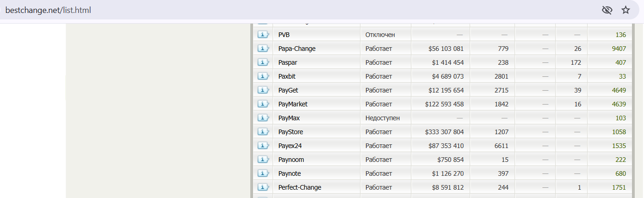Open the Papa-Change exchanger link
Image resolution: width=644 pixels, height=198 pixels.
coord(297,49)
